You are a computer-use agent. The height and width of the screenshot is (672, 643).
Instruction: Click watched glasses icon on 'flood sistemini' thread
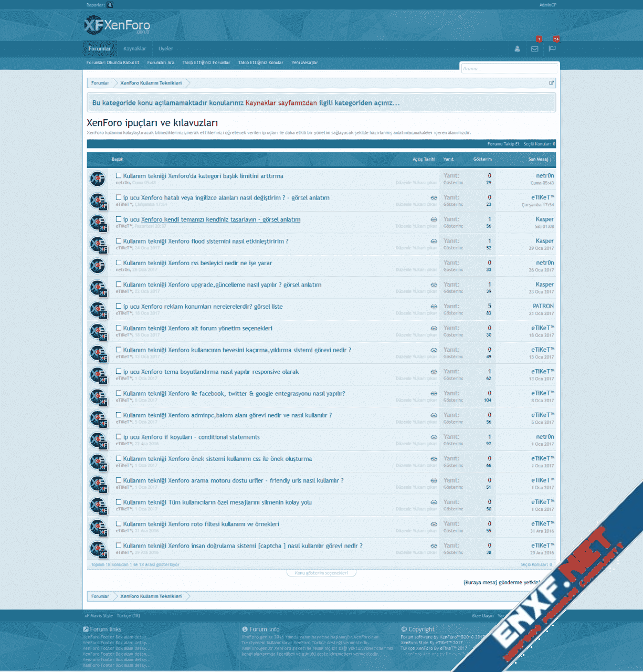[434, 241]
